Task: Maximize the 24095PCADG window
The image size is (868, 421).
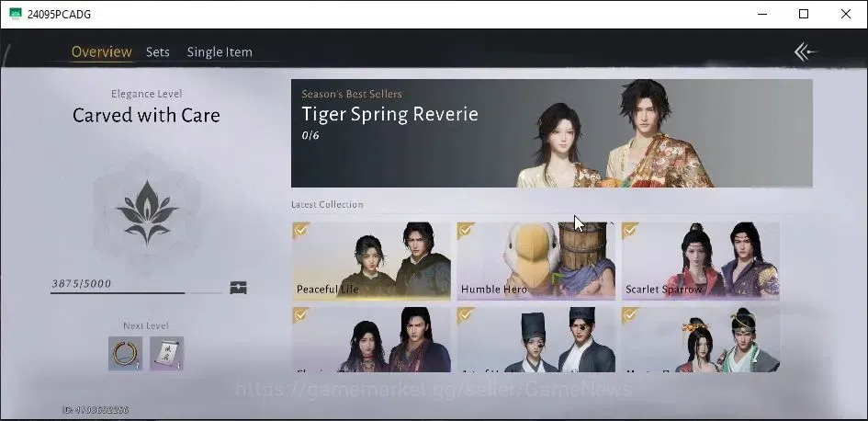Action: tap(804, 14)
